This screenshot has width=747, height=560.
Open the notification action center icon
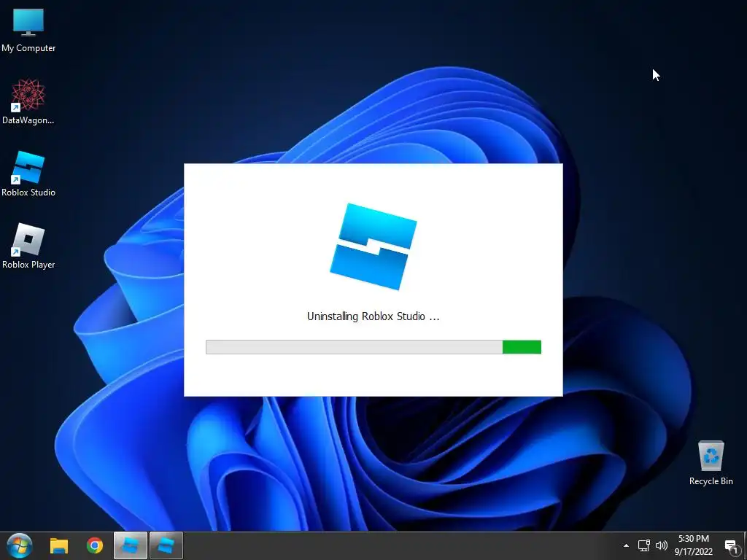731,547
